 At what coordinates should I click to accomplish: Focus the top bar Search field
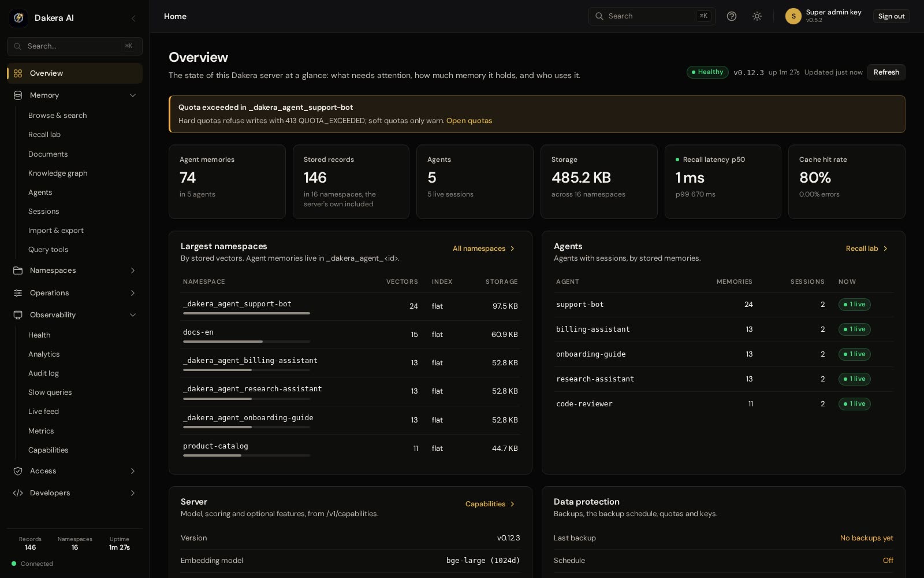tap(651, 16)
